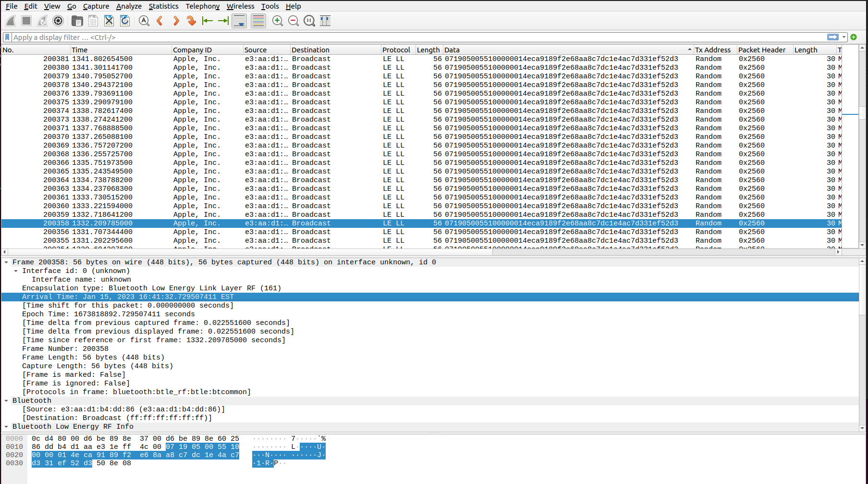The width and height of the screenshot is (868, 484).
Task: Toggle auto-scroll during live capture
Action: [239, 21]
